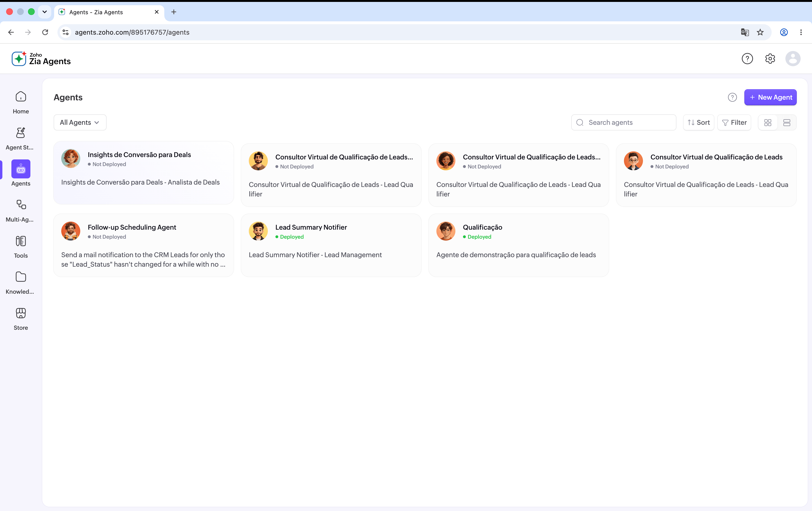Open the translate page icon

(x=745, y=32)
